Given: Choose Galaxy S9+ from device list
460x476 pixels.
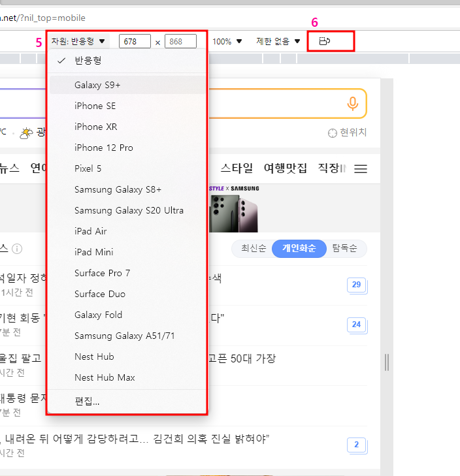Looking at the screenshot, I should click(127, 85).
